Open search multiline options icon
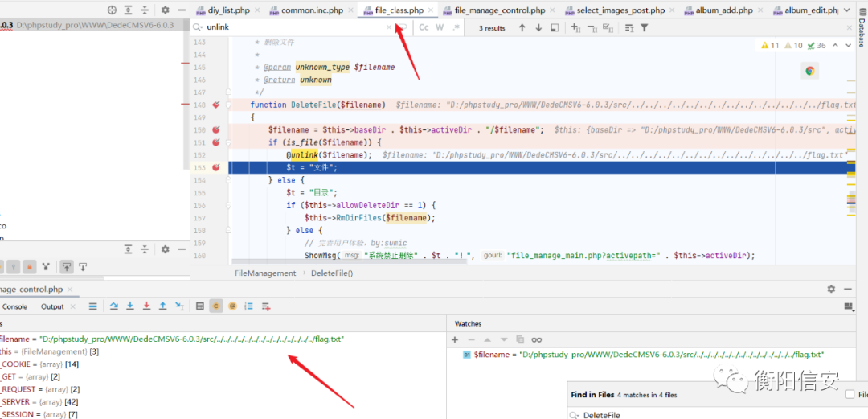This screenshot has width=868, height=419. tap(628, 27)
